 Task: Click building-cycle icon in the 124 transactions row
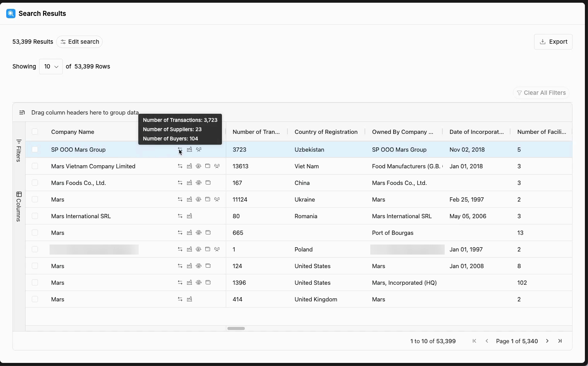[x=199, y=266]
